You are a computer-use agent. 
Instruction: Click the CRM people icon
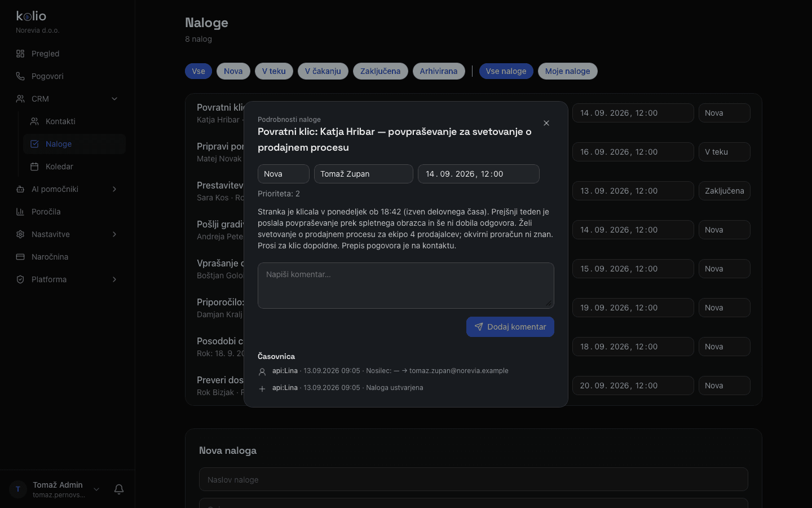pyautogui.click(x=20, y=99)
